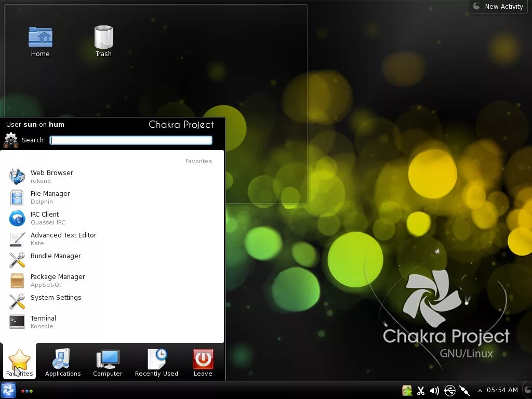532x399 pixels.
Task: Click inside the Search input field
Action: tap(131, 140)
